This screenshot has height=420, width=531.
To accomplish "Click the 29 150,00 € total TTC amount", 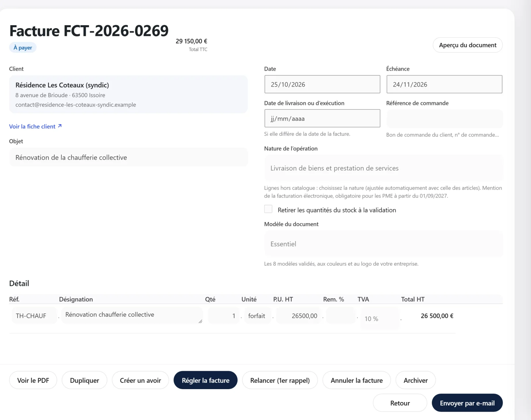I will tap(191, 41).
